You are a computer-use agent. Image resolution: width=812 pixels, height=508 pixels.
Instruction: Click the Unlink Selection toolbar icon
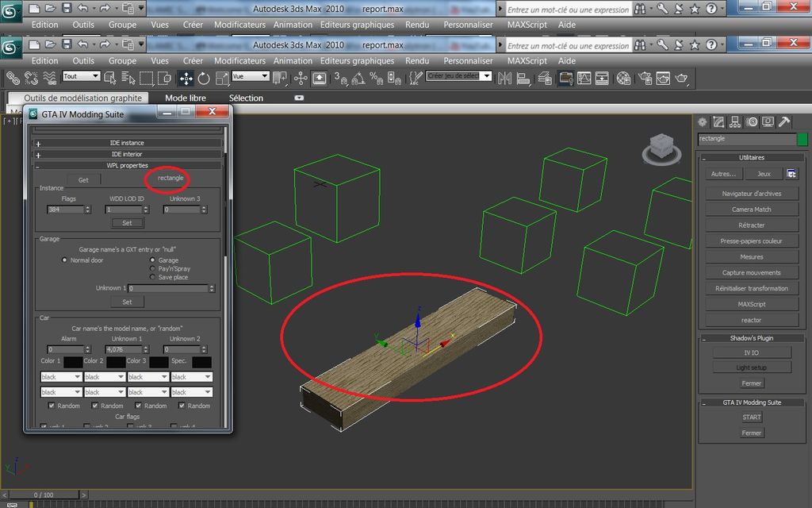[x=31, y=79]
